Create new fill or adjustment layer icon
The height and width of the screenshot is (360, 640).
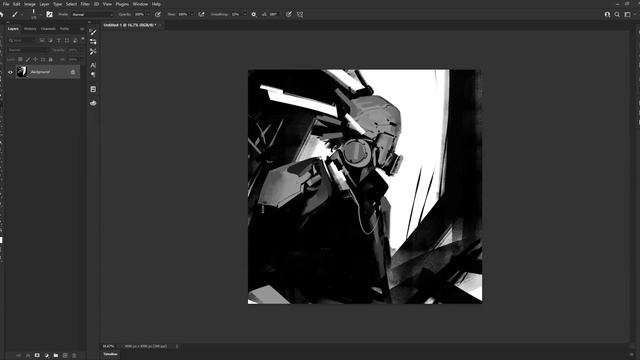click(47, 356)
